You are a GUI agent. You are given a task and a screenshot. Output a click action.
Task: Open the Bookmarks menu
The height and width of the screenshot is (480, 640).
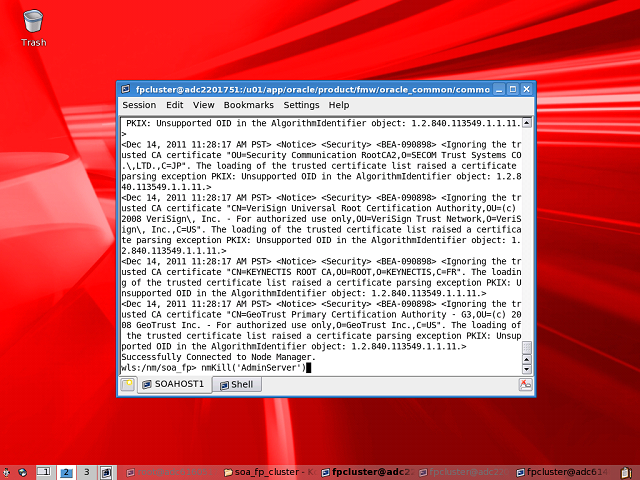coord(248,105)
